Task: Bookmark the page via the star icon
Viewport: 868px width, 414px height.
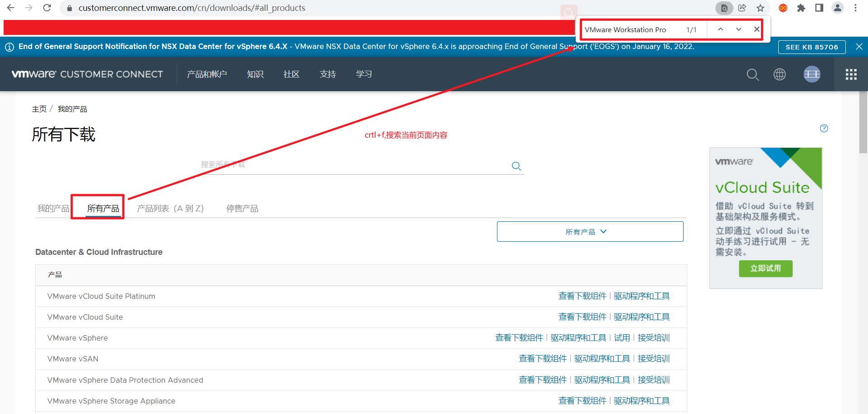Action: coord(760,8)
